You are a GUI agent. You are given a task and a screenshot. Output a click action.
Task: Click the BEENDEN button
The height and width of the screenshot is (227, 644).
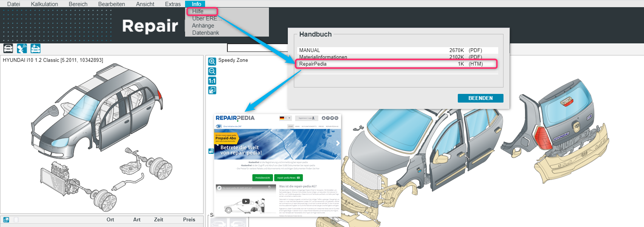pyautogui.click(x=480, y=98)
